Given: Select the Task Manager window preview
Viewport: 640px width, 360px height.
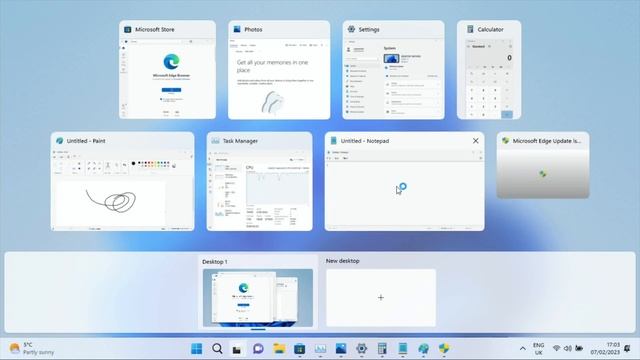Looking at the screenshot, I should click(260, 181).
